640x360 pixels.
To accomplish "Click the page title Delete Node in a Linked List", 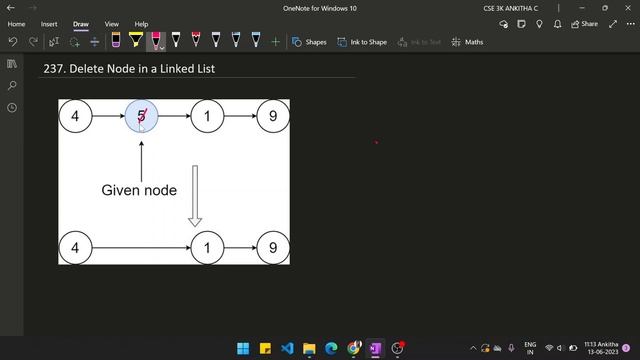I will coord(129,69).
